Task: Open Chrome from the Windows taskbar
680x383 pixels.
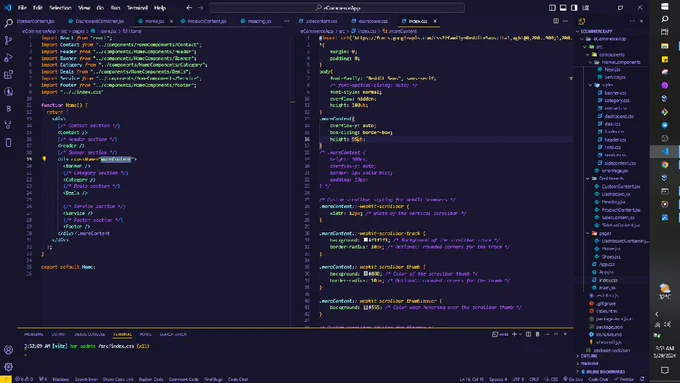Action: point(664,164)
